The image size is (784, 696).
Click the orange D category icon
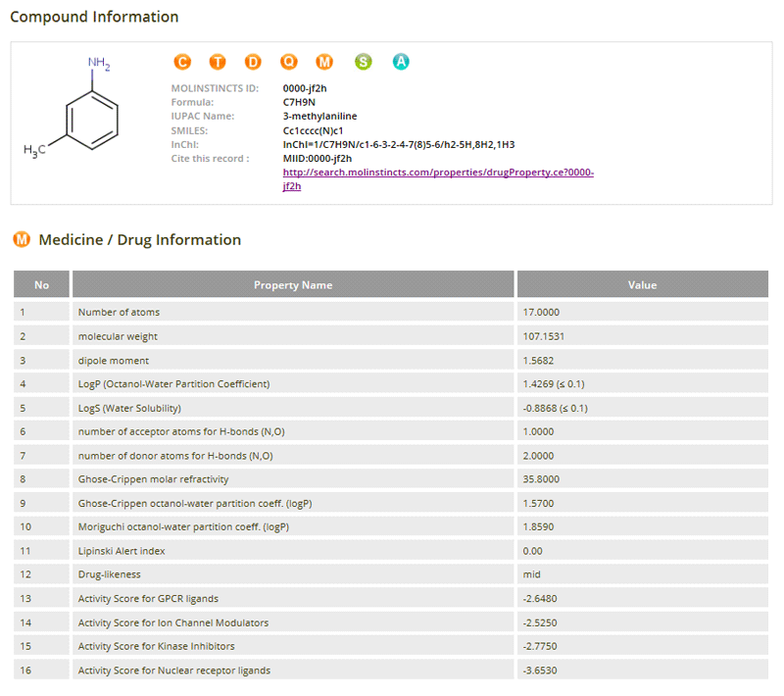click(x=253, y=62)
